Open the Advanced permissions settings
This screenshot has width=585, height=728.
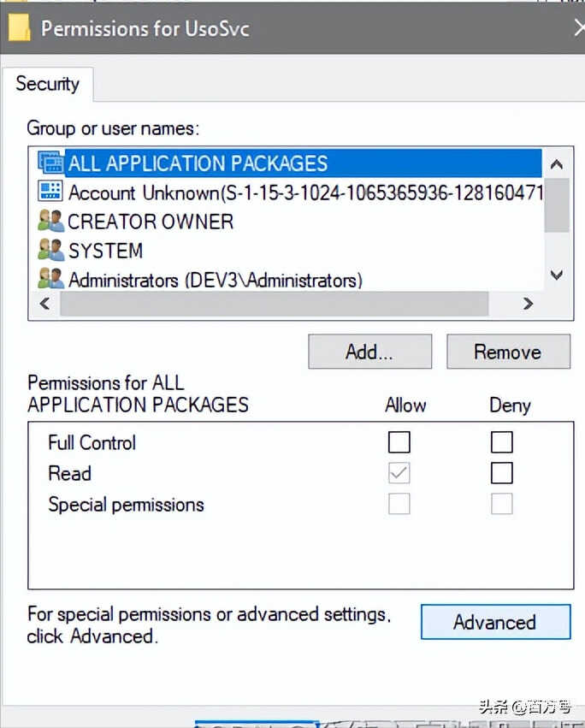(x=494, y=622)
